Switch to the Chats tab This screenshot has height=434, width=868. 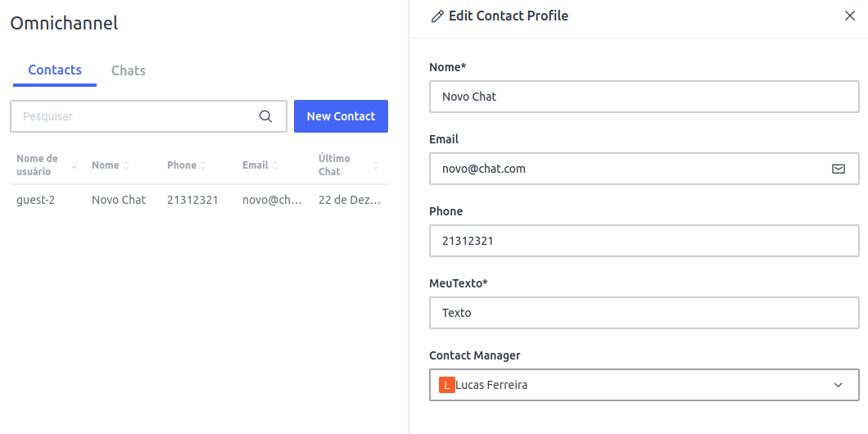pos(129,70)
